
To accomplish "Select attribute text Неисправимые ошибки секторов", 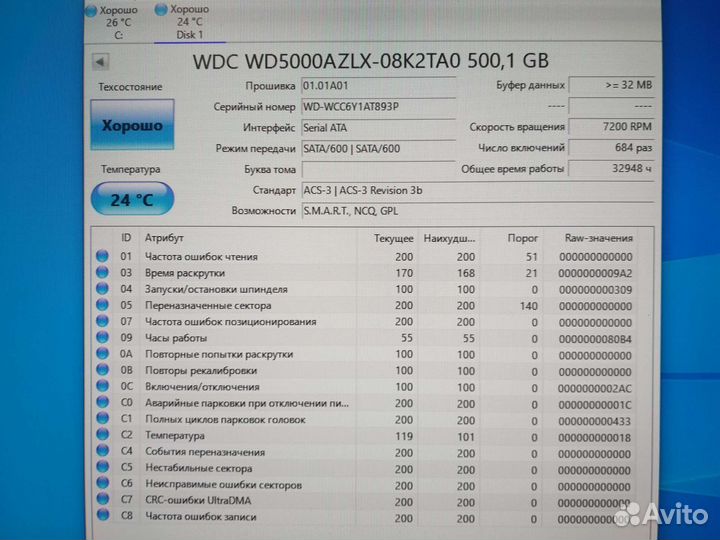I will pyautogui.click(x=223, y=484).
